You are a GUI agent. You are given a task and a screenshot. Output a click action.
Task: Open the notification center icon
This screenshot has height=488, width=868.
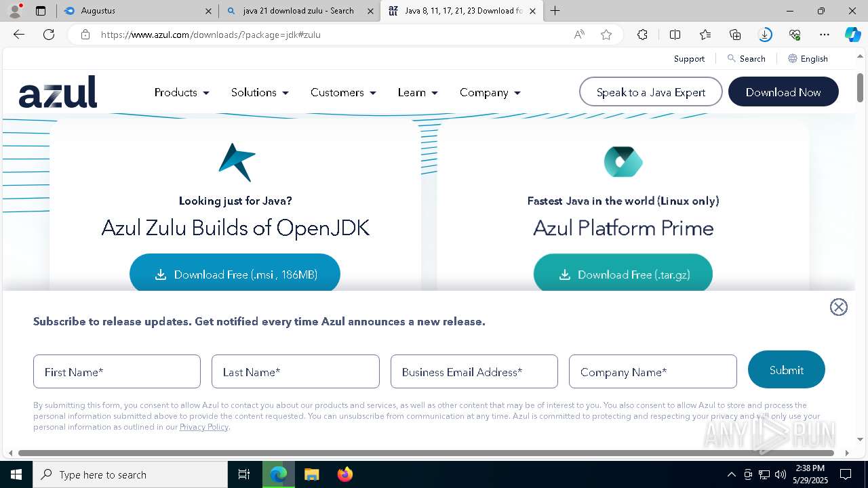[x=846, y=474]
